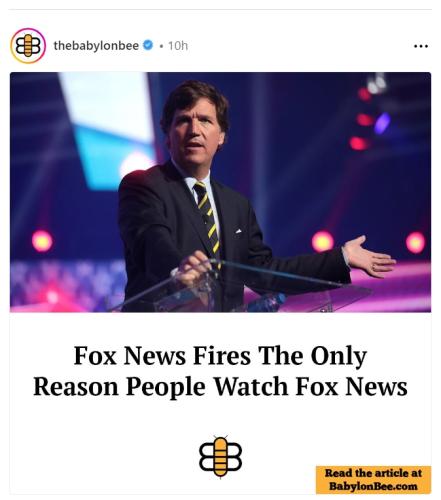Viewport: 441px width, 500px height.
Task: Click the Reason People Watch Fox News line
Action: (220, 387)
